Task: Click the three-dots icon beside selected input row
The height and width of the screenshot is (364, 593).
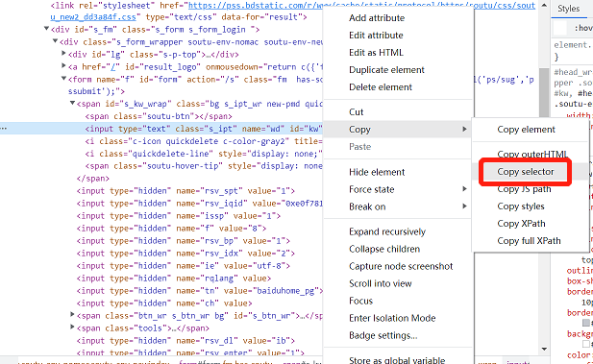Action: [4, 129]
